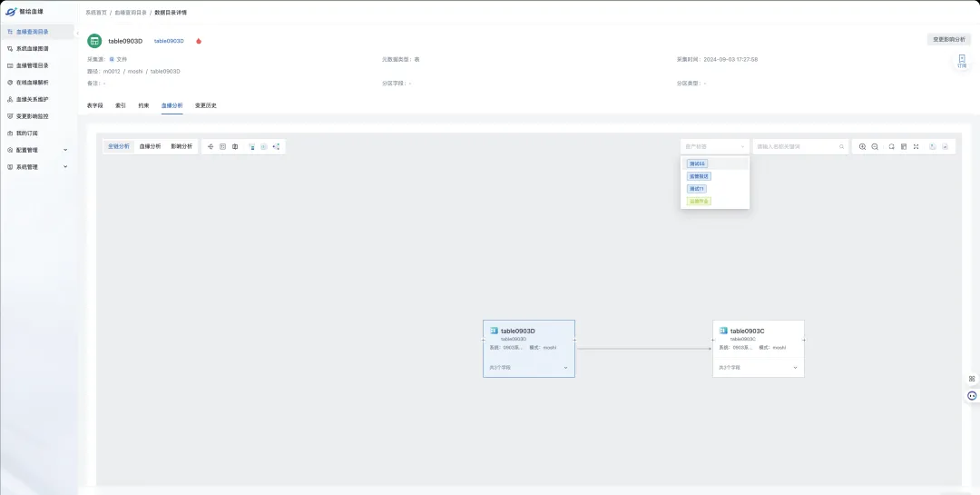
Task: Expand the 系统管理 sidebar menu
Action: pos(37,167)
